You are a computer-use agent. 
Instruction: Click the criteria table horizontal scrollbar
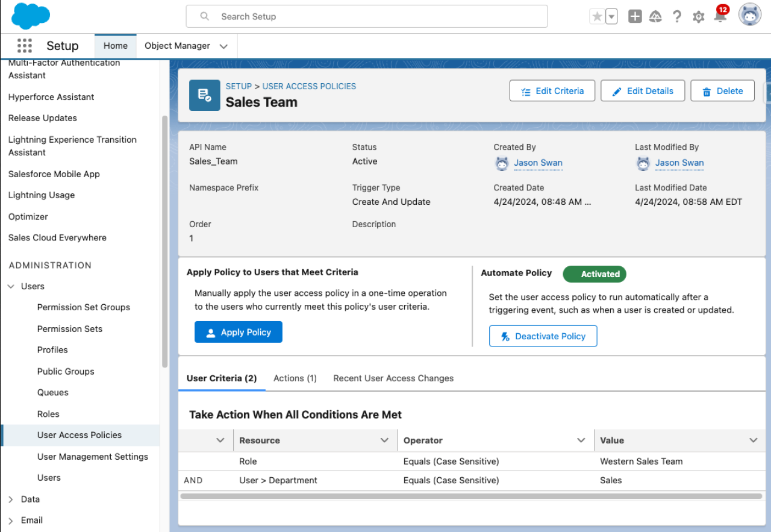pos(471,496)
